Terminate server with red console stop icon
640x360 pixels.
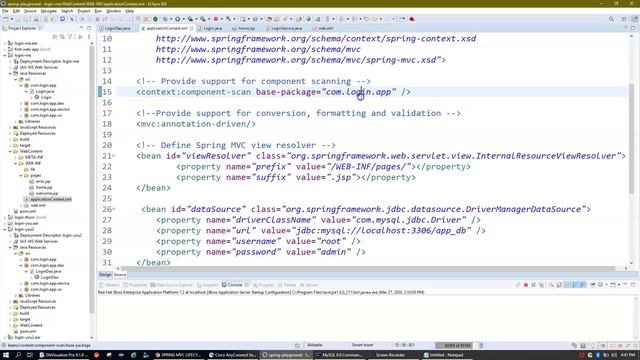tap(526, 285)
